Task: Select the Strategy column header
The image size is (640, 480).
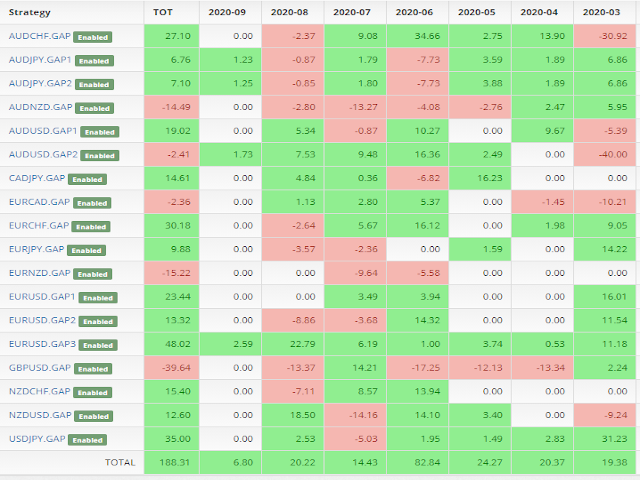Action: (29, 12)
